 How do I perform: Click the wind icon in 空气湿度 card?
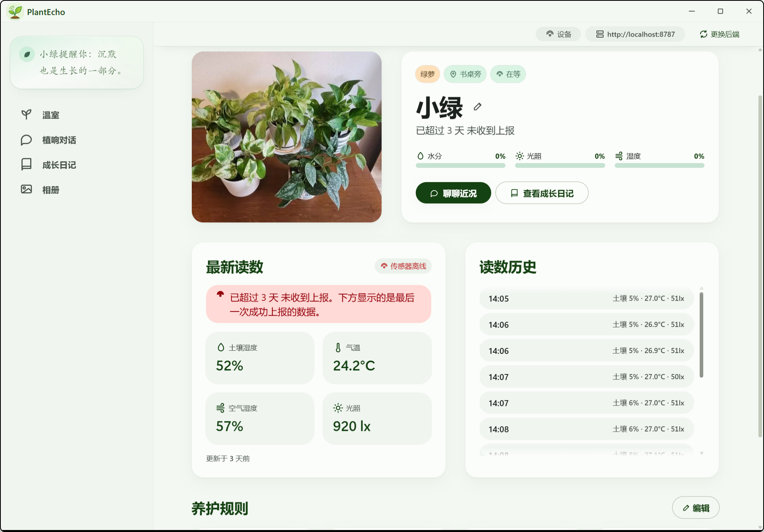pos(220,408)
